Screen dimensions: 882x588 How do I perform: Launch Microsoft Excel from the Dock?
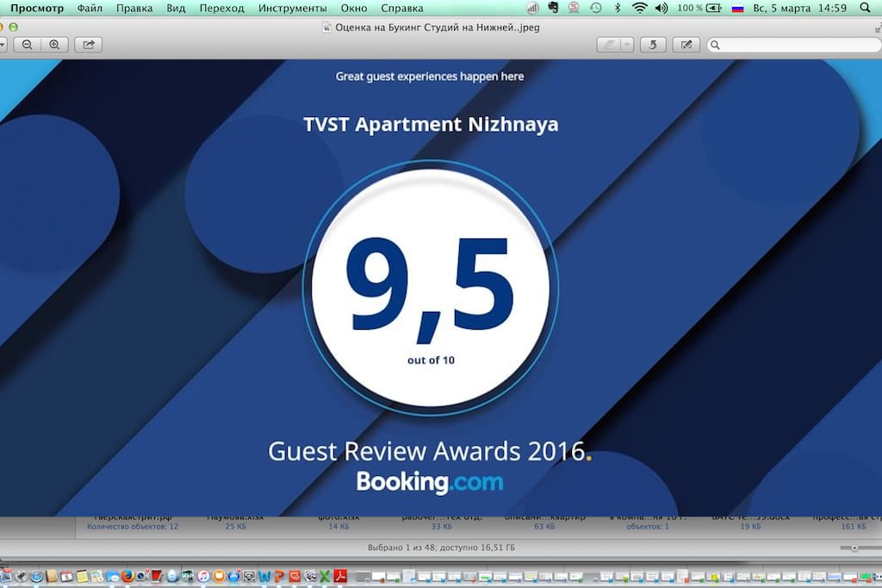click(325, 576)
